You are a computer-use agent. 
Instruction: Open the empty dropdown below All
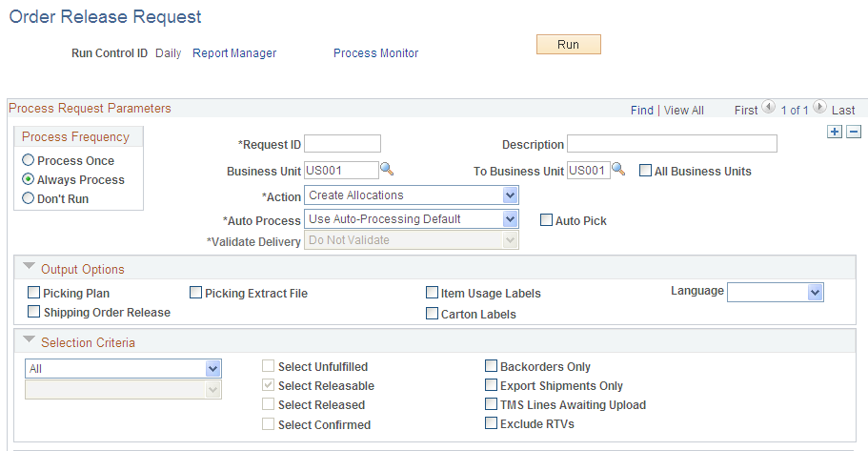[x=123, y=389]
